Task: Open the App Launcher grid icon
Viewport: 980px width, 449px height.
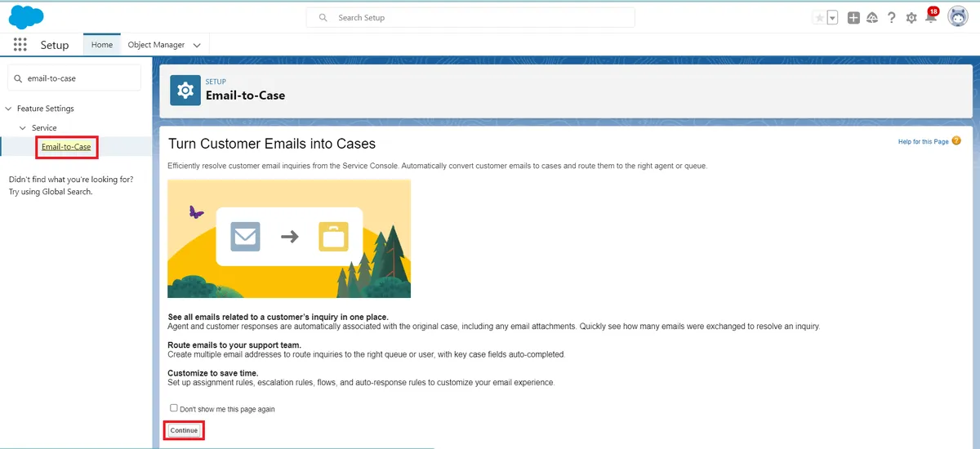Action: click(x=20, y=45)
